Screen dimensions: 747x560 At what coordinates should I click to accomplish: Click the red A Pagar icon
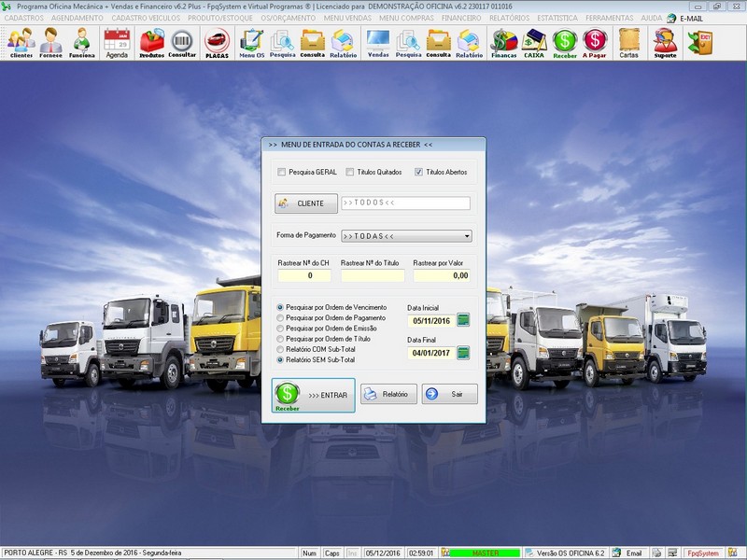595,43
